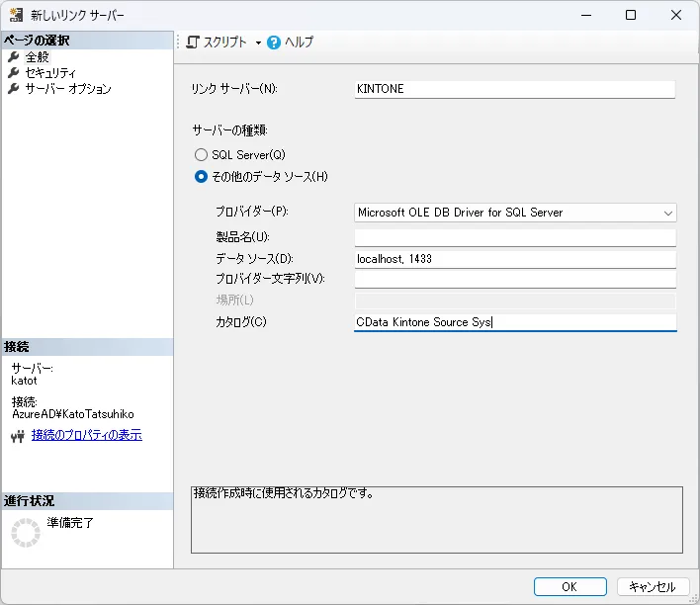700x605 pixels.
Task: Close the 新しいリンク サーバー dialog
Action: (676, 15)
